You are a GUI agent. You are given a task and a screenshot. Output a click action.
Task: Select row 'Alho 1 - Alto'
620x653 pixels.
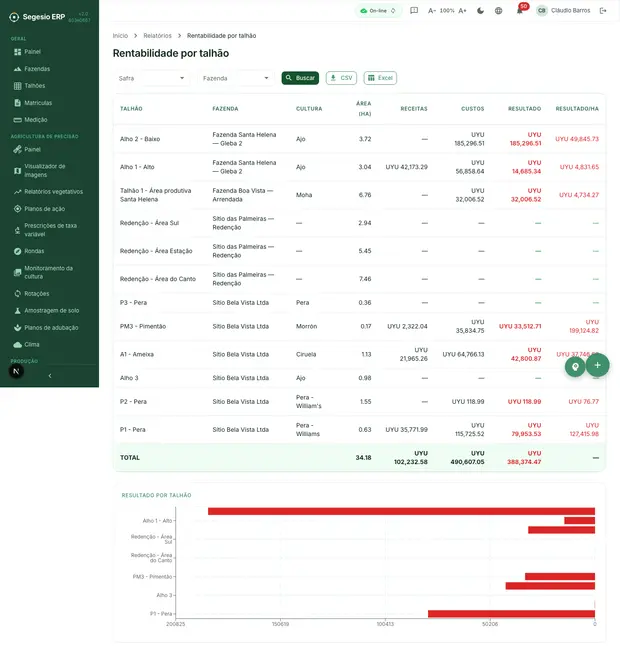click(359, 167)
